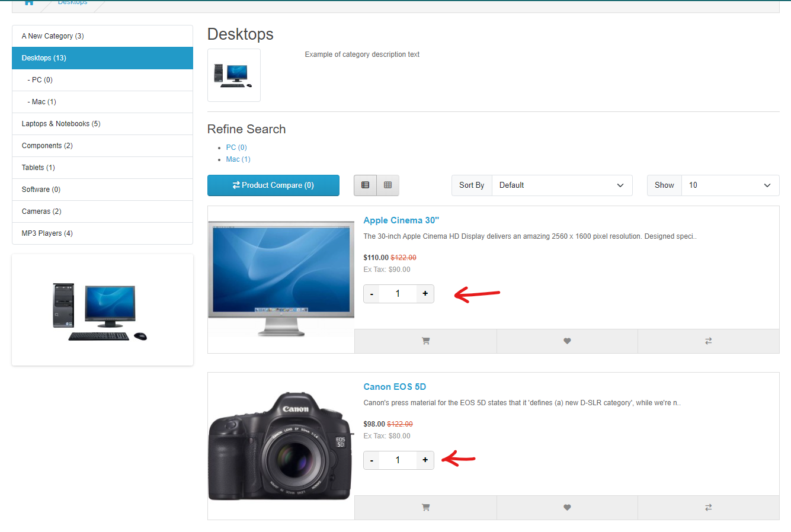Viewport: 791px width, 532px height.
Task: Open MP3 Players (4) category
Action: [x=103, y=233]
